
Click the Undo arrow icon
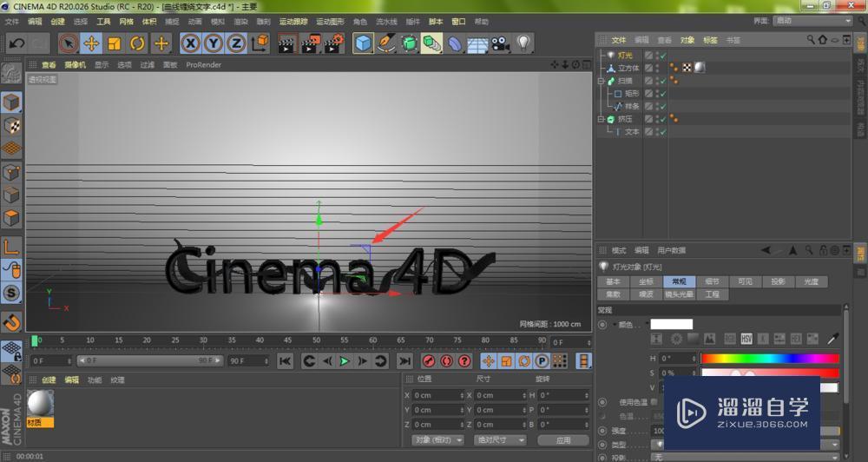[16, 43]
